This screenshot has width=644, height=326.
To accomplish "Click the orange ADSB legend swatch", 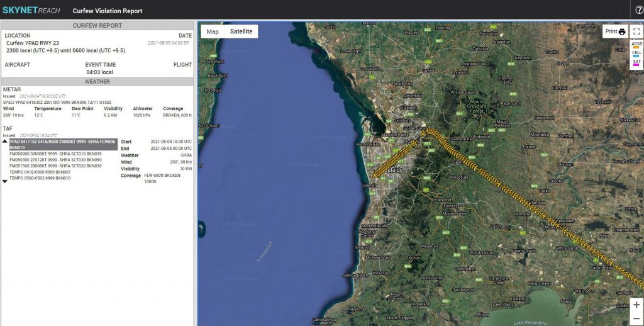I will (636, 48).
